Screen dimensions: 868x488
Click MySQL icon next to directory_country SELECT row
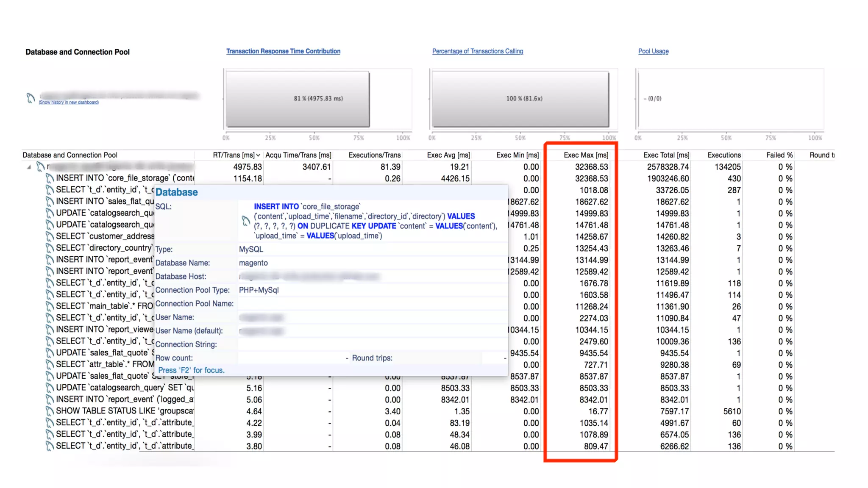(x=50, y=248)
